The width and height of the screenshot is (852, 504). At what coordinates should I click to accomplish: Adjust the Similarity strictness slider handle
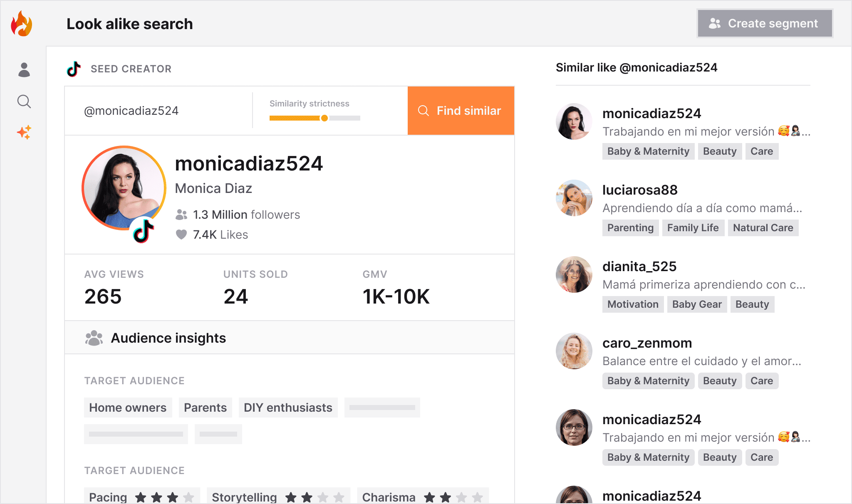[x=324, y=118]
